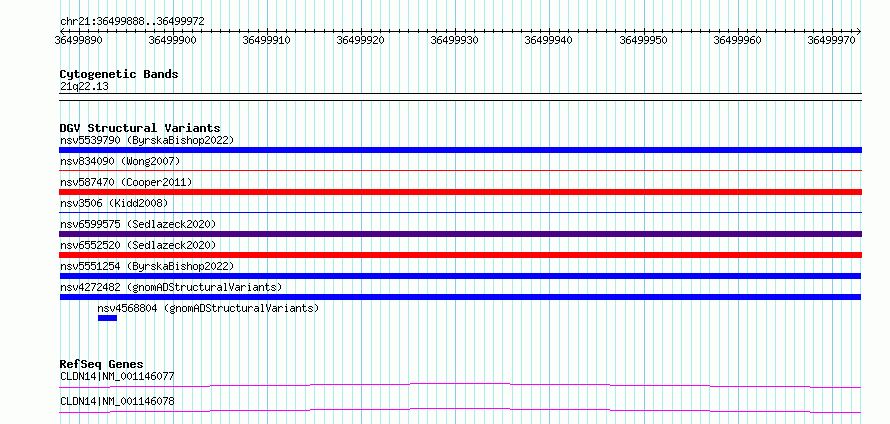Click the blue bar of nsv5551254
Image resolution: width=890 pixels, height=424 pixels.
(x=460, y=276)
